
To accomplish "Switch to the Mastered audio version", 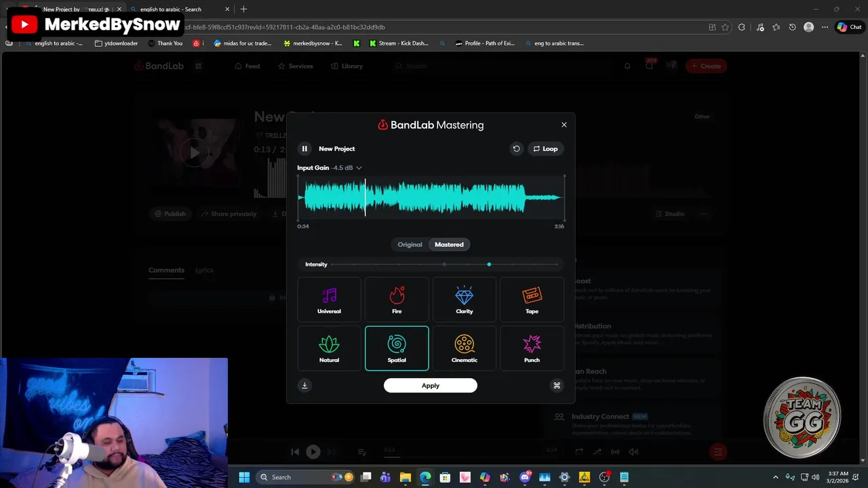I will tap(449, 245).
